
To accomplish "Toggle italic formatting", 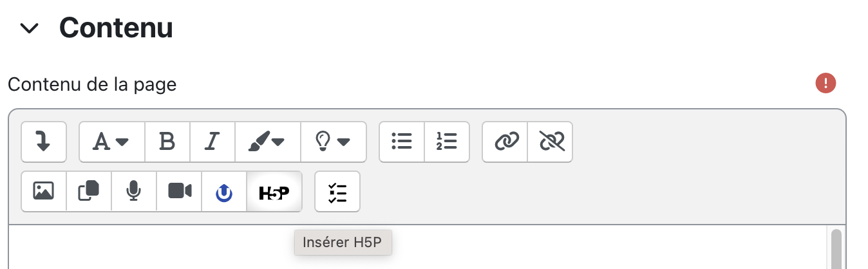I will (x=212, y=142).
